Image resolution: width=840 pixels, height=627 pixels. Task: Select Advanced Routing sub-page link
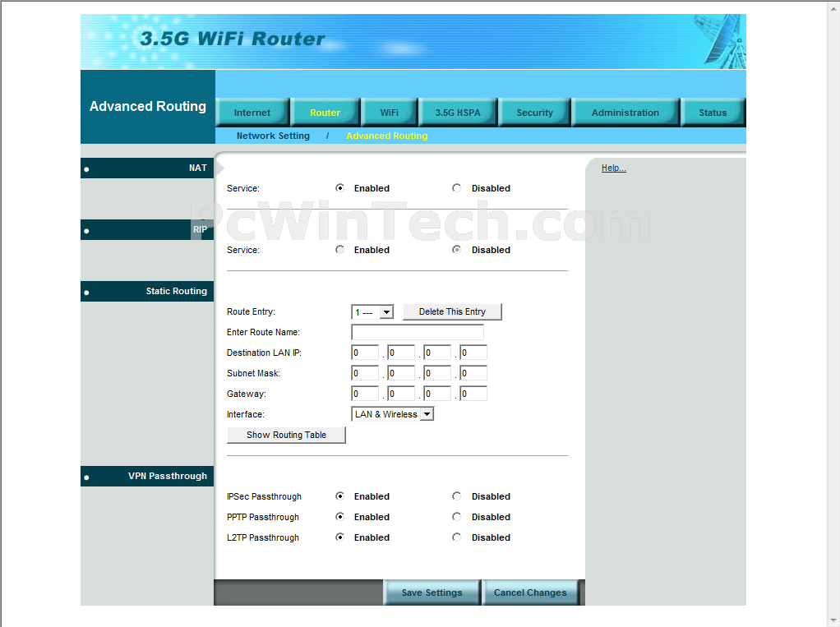[387, 136]
